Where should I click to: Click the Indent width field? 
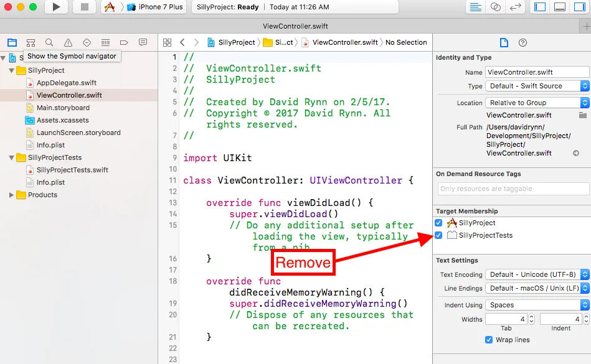(561, 319)
